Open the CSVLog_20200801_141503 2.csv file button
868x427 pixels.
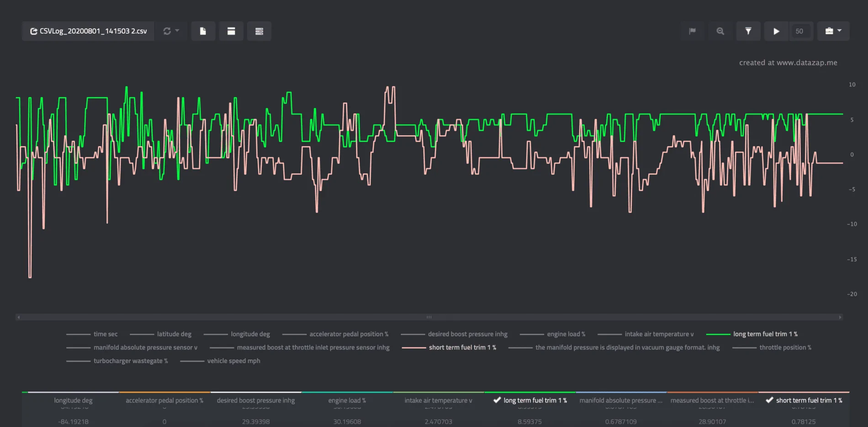pyautogui.click(x=88, y=31)
